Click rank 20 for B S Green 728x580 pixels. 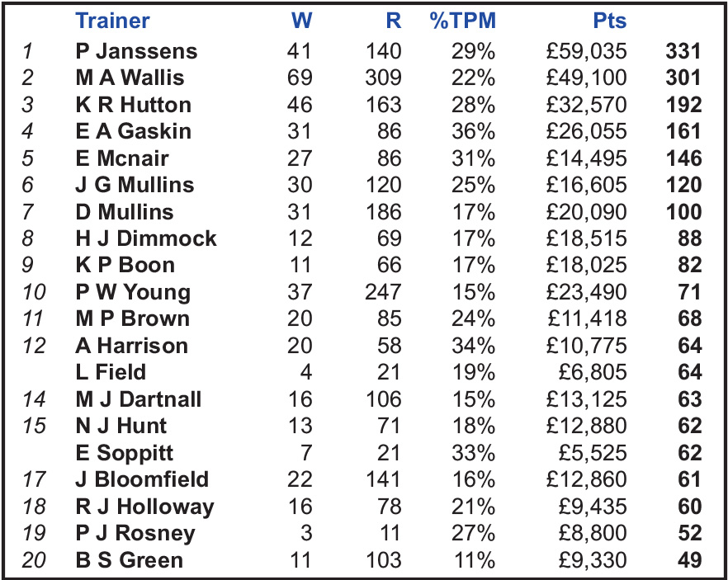[34, 559]
